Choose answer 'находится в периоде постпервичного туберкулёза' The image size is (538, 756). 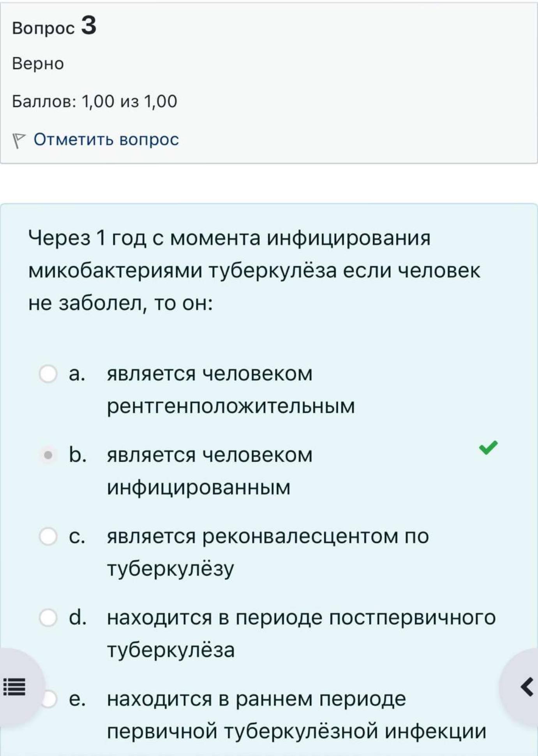[x=301, y=634]
